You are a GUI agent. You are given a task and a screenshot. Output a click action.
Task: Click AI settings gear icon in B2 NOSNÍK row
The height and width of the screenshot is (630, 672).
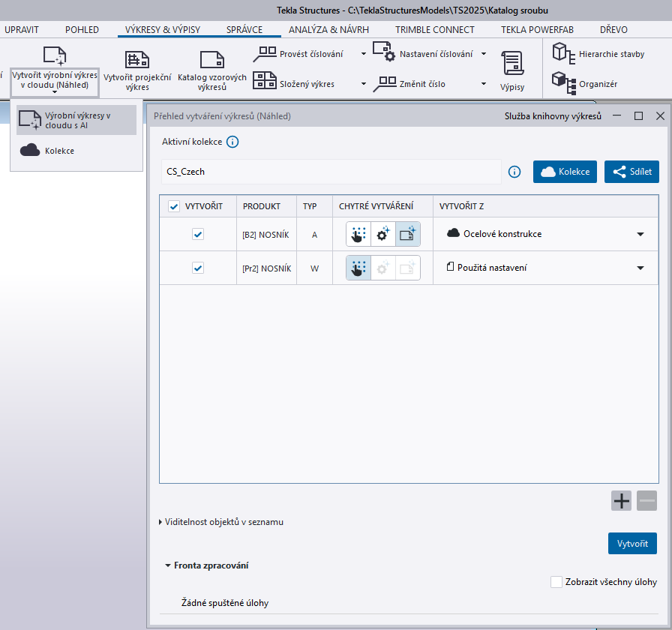pyautogui.click(x=382, y=234)
